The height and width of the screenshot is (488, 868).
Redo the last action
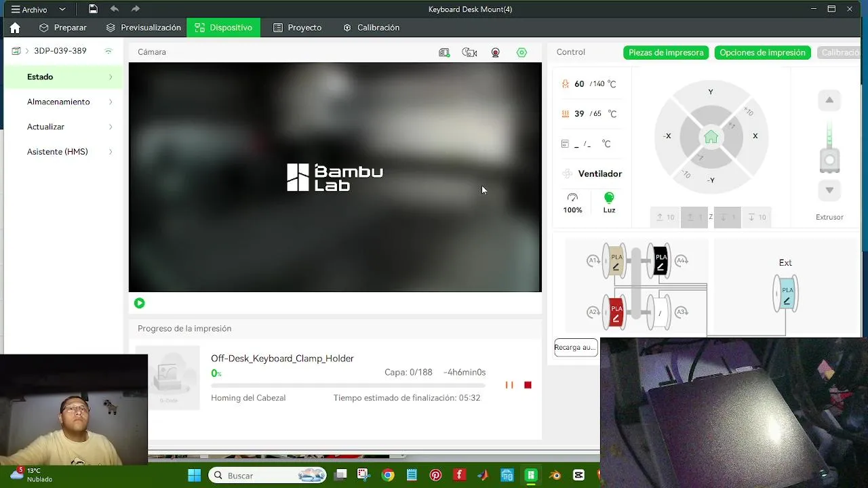pos(136,9)
